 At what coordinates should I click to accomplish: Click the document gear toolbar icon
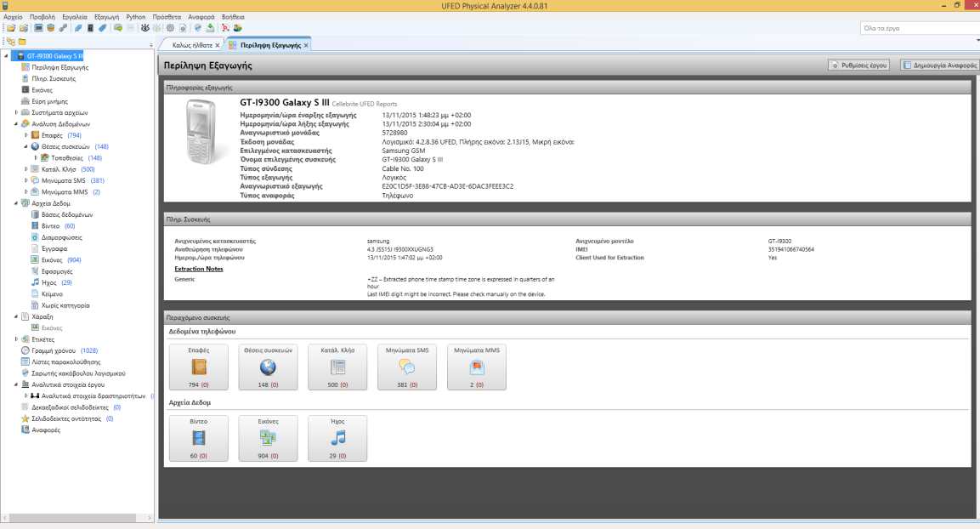(x=183, y=27)
